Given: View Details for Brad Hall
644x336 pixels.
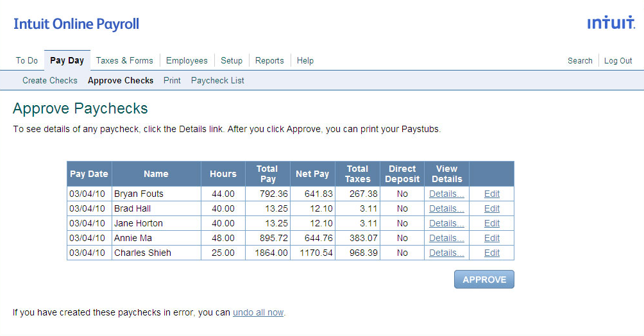Looking at the screenshot, I should pyautogui.click(x=446, y=208).
